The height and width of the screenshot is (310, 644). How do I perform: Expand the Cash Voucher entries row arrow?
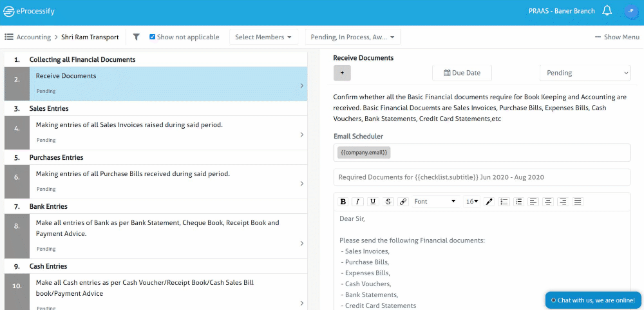click(302, 303)
